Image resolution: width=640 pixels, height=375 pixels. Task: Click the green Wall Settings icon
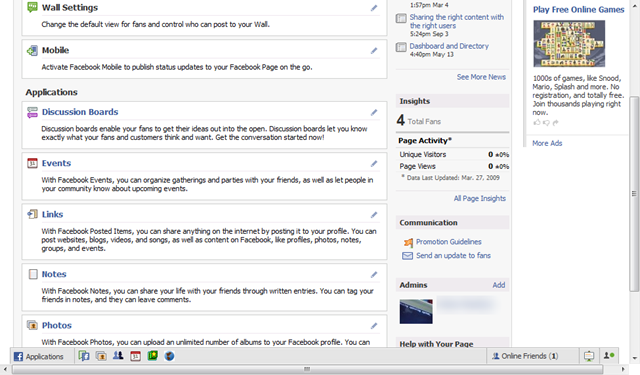[32, 7]
